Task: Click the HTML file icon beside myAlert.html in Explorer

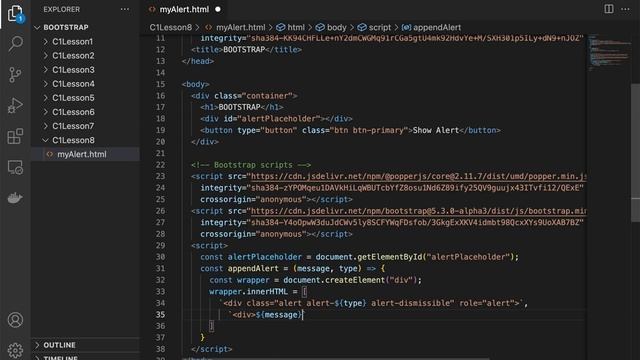Action: pos(50,154)
